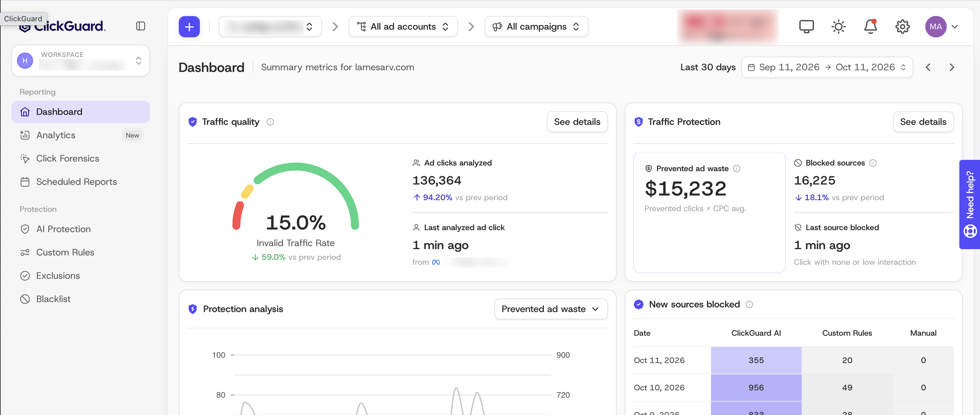Click the Exclusions checkmark circle icon
The height and width of the screenshot is (415, 980).
(x=25, y=275)
